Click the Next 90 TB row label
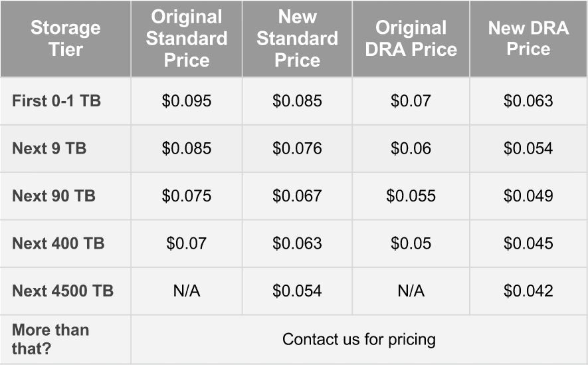Image resolution: width=588 pixels, height=365 pixels. pyautogui.click(x=54, y=196)
